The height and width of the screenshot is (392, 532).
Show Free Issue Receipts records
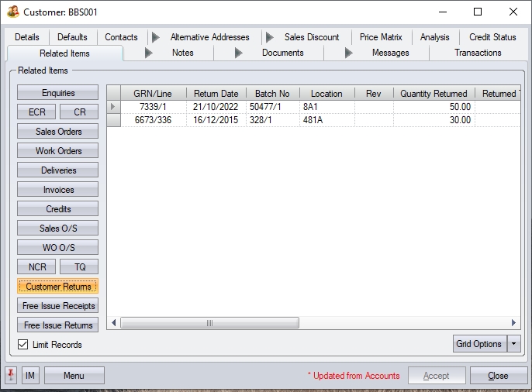tap(58, 306)
